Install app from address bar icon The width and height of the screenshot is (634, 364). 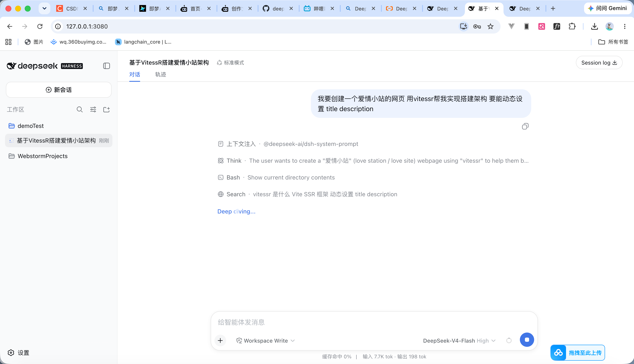[463, 26]
